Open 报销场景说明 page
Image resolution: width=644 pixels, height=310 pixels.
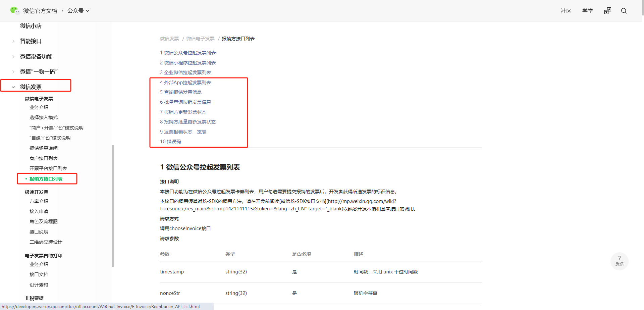pos(44,148)
